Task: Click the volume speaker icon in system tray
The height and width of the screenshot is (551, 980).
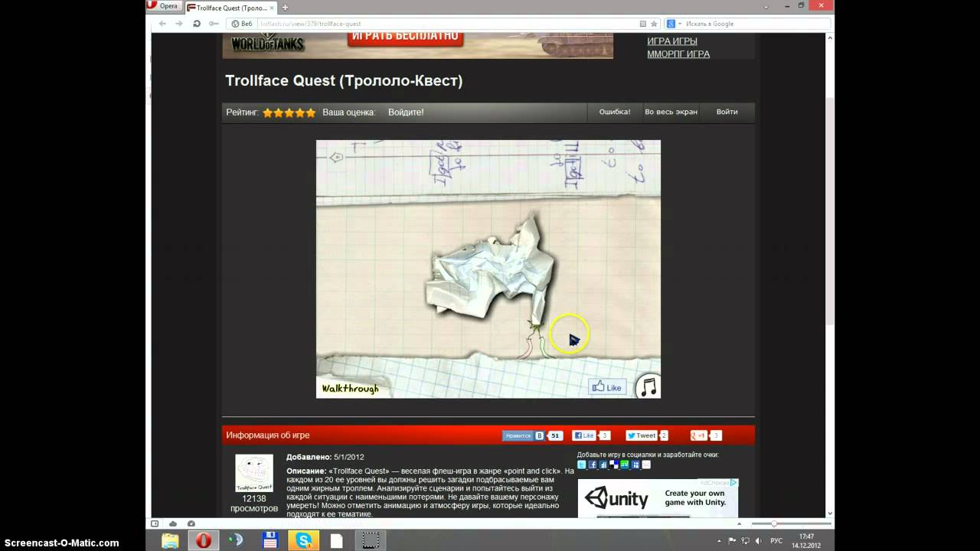Action: (x=758, y=541)
